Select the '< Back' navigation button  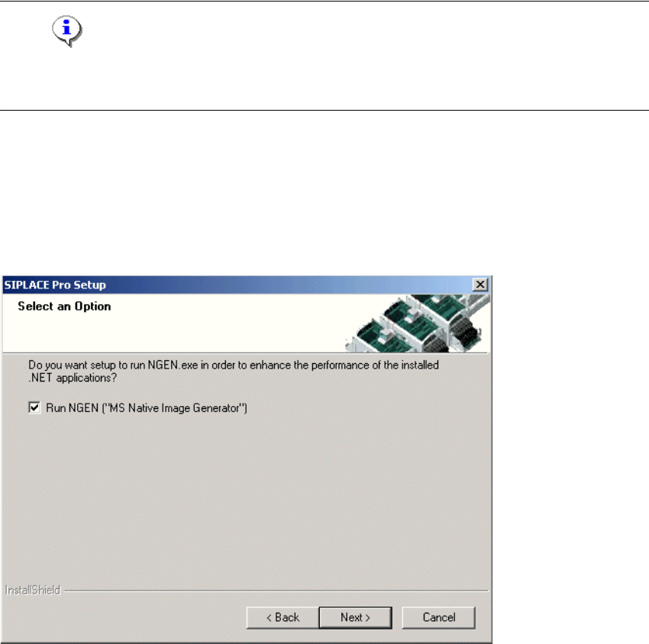283,617
